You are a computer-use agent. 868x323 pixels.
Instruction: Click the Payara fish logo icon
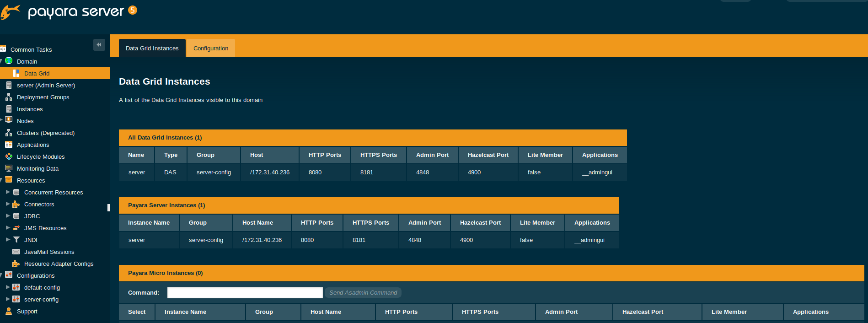(10, 12)
